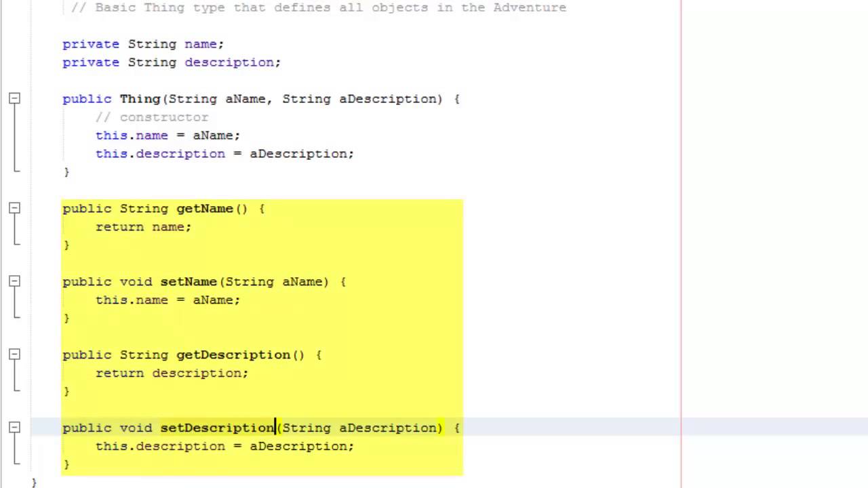The image size is (868, 488).
Task: Click 'this.description = aDescription;' inside setDescription
Action: pyautogui.click(x=224, y=447)
